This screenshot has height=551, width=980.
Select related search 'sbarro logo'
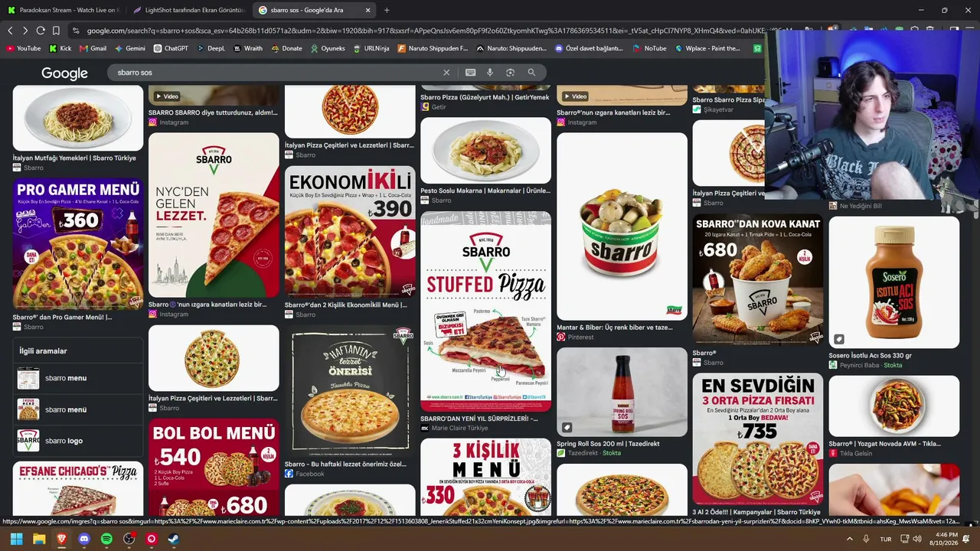pyautogui.click(x=80, y=441)
